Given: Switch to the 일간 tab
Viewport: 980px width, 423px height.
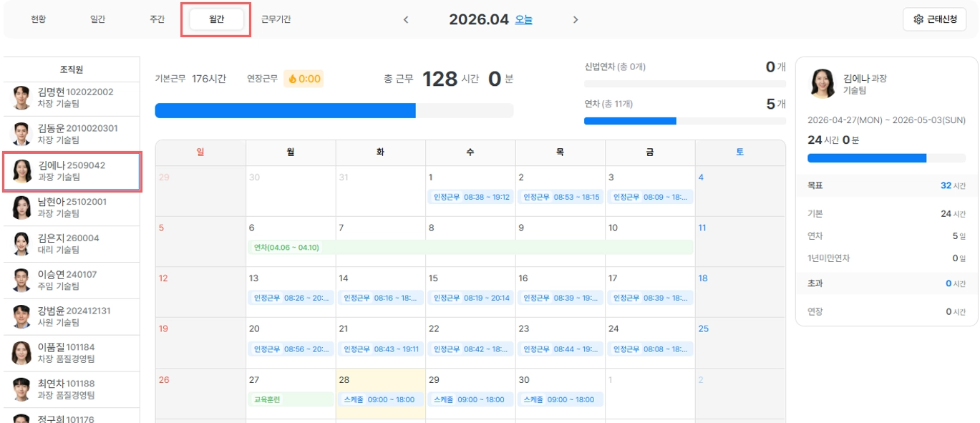Looking at the screenshot, I should 98,20.
